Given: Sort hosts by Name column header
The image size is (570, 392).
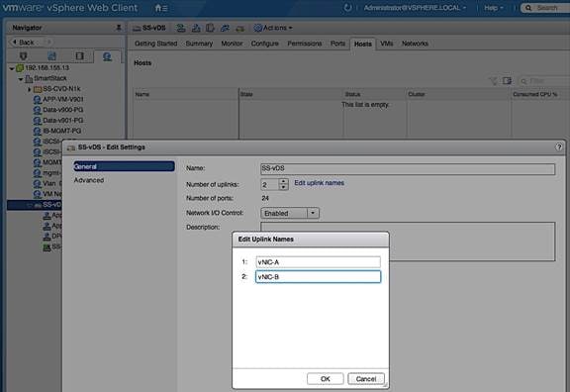Looking at the screenshot, I should point(185,94).
